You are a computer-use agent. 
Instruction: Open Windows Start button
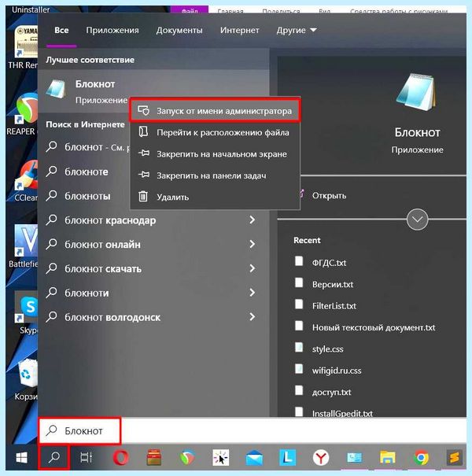click(x=21, y=457)
